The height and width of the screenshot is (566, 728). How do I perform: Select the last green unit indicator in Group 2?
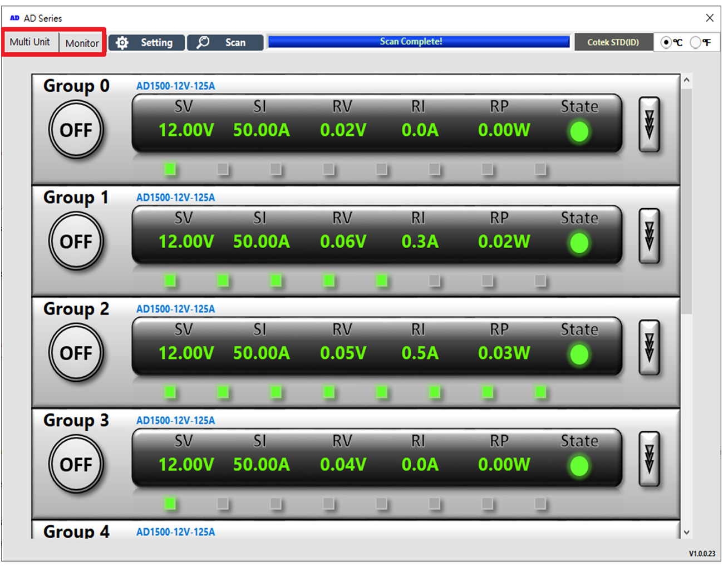coord(540,392)
